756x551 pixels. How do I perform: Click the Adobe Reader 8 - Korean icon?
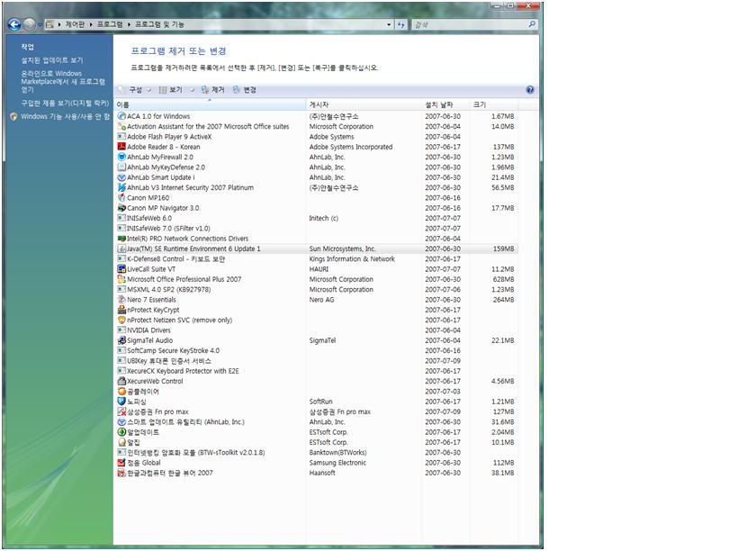(121, 147)
